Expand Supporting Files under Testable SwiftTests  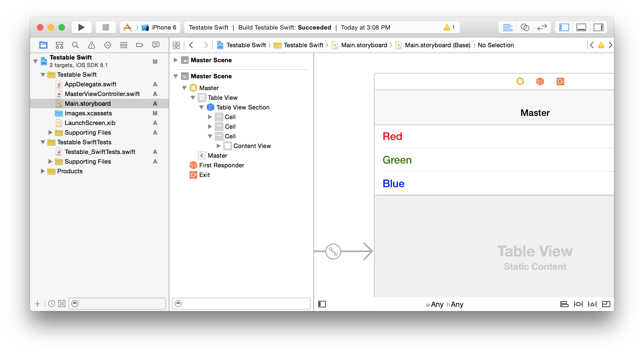click(x=50, y=161)
